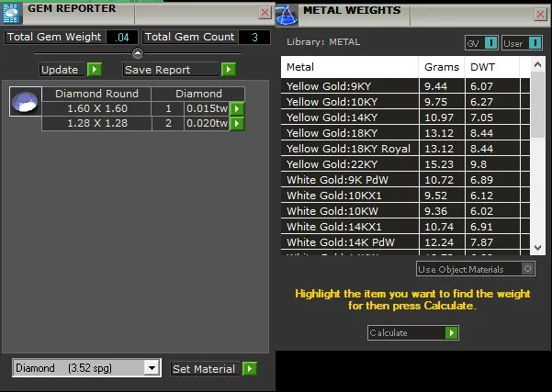Click the green arrow on the 0.020tw row

point(237,124)
